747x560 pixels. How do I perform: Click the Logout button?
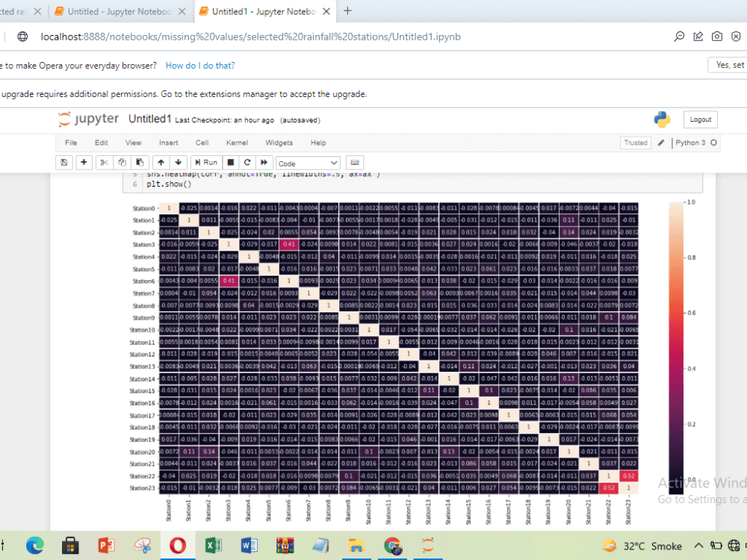click(700, 119)
